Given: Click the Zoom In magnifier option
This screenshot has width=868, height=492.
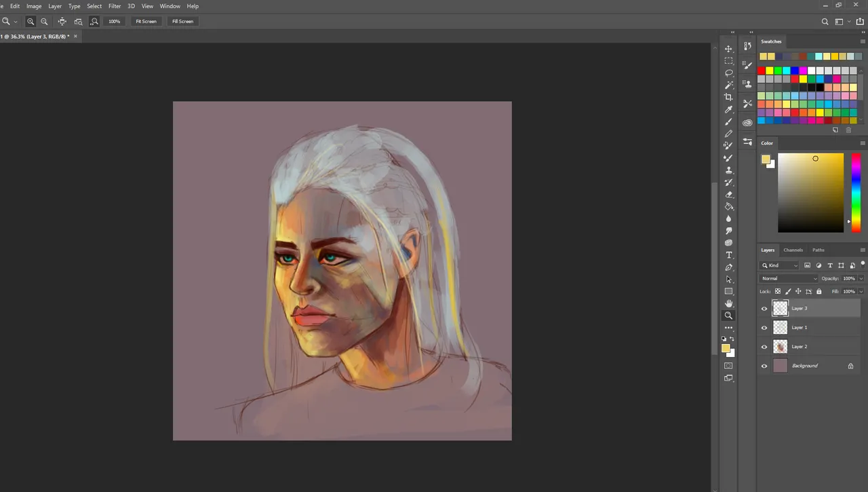Looking at the screenshot, I should (x=31, y=22).
